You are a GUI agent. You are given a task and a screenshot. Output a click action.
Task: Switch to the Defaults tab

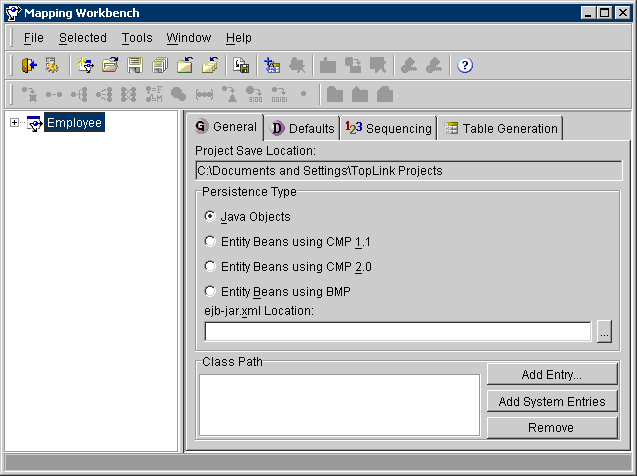[x=303, y=128]
